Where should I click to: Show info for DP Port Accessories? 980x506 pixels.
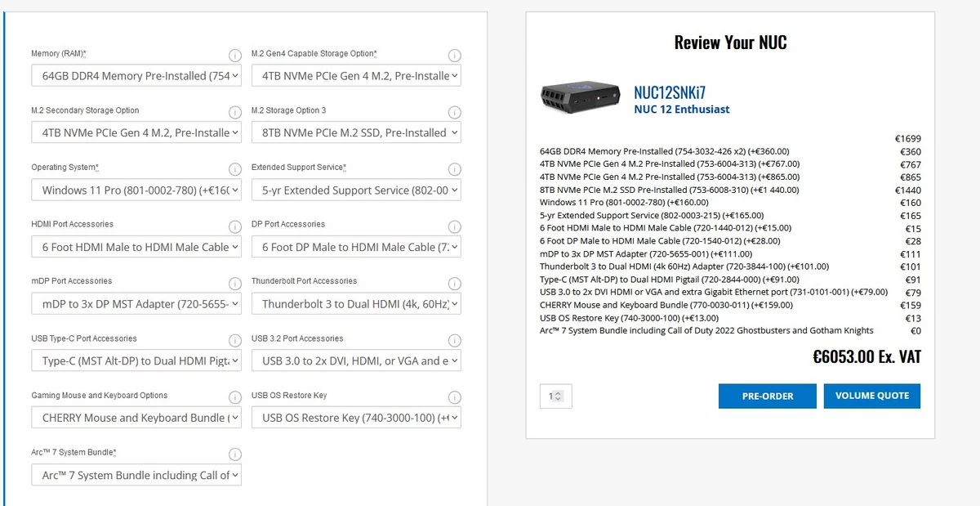coord(455,226)
